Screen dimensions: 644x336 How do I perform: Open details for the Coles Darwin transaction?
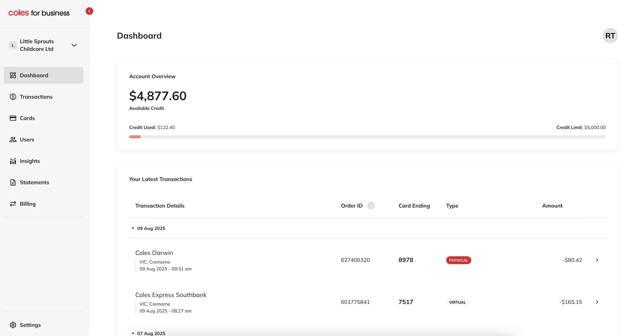pyautogui.click(x=597, y=260)
